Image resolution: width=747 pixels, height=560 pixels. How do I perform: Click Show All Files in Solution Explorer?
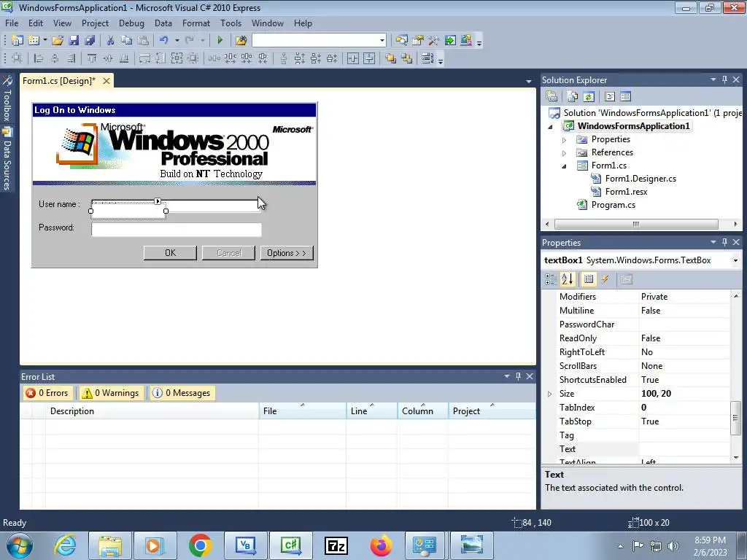(573, 97)
